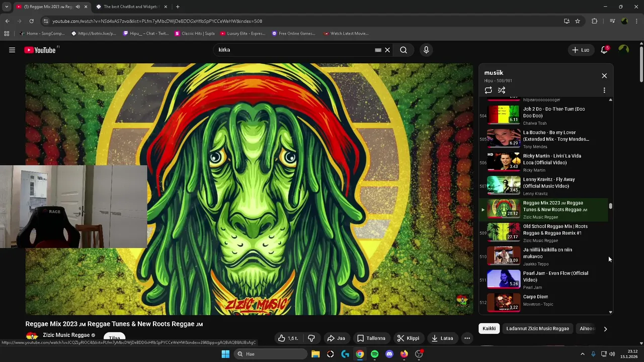Open tab search dropdown arrow

(x=7, y=7)
